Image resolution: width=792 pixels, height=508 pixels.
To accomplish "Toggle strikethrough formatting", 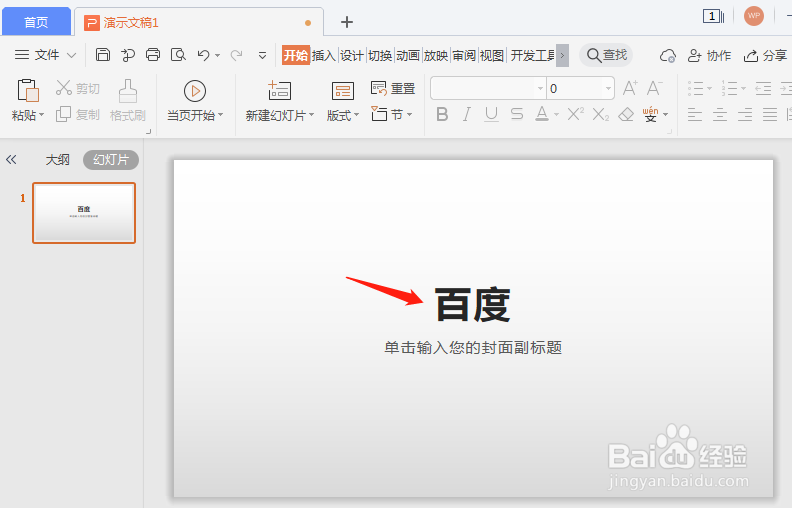I will tap(517, 115).
